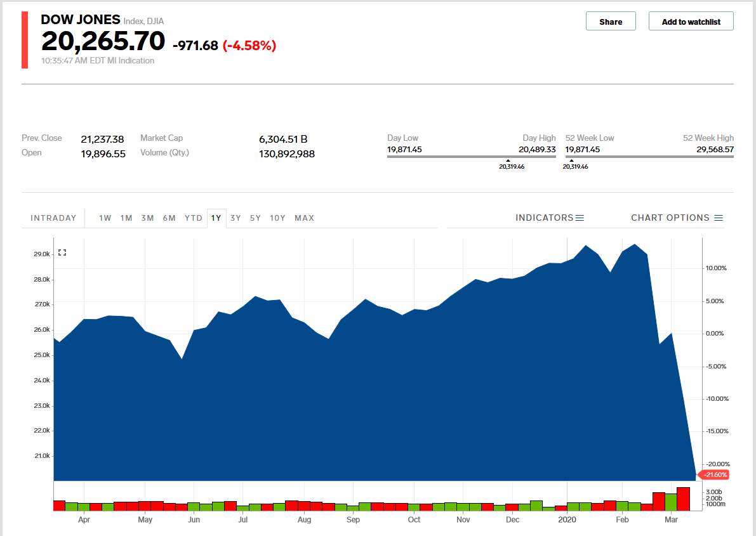This screenshot has width=756, height=536.
Task: Switch chart to 10Y range
Action: pyautogui.click(x=277, y=218)
